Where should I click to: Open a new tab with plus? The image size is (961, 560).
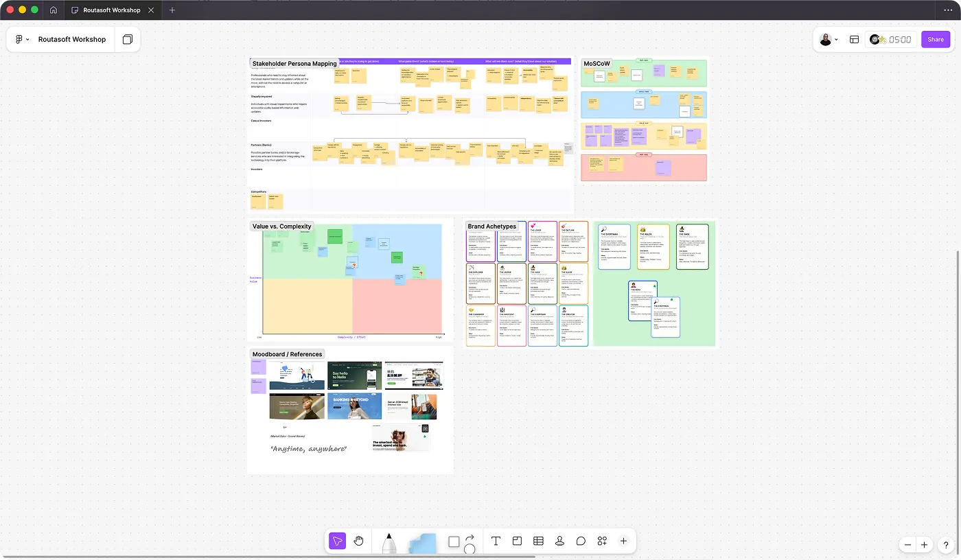click(172, 10)
